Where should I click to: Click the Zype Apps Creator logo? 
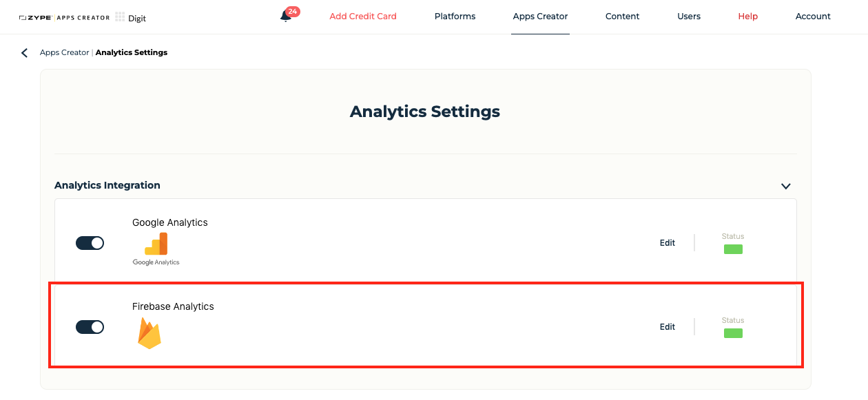click(64, 17)
